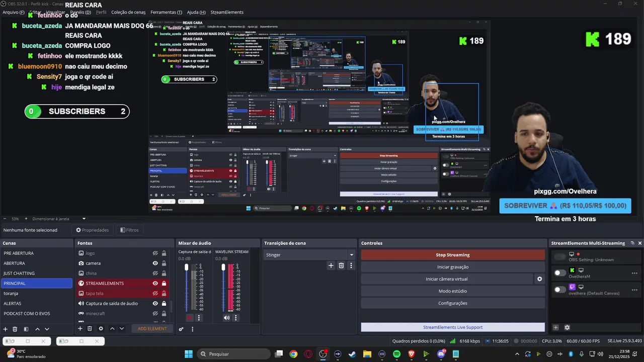The image size is (644, 362).
Task: Move the selected scene down
Action: 47,329
